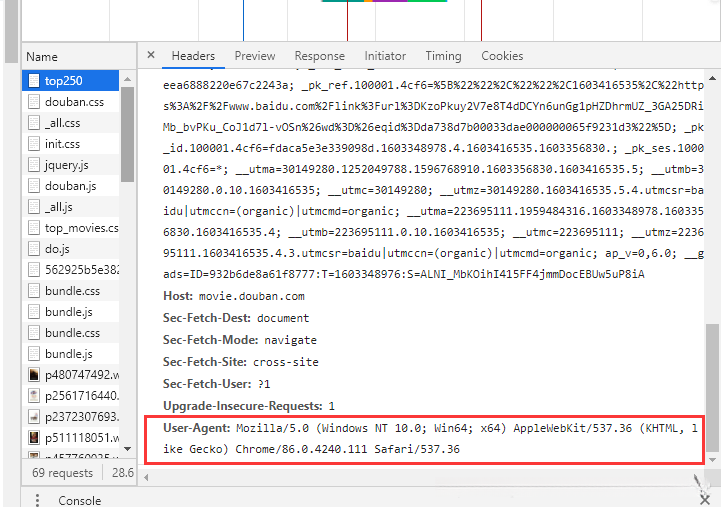Open the Initiator tab
The image size is (721, 507).
coord(385,56)
